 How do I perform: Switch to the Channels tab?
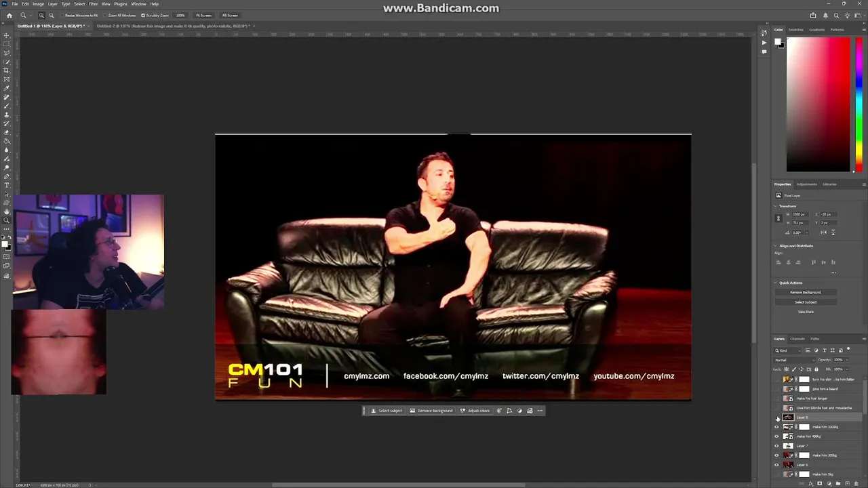click(797, 339)
